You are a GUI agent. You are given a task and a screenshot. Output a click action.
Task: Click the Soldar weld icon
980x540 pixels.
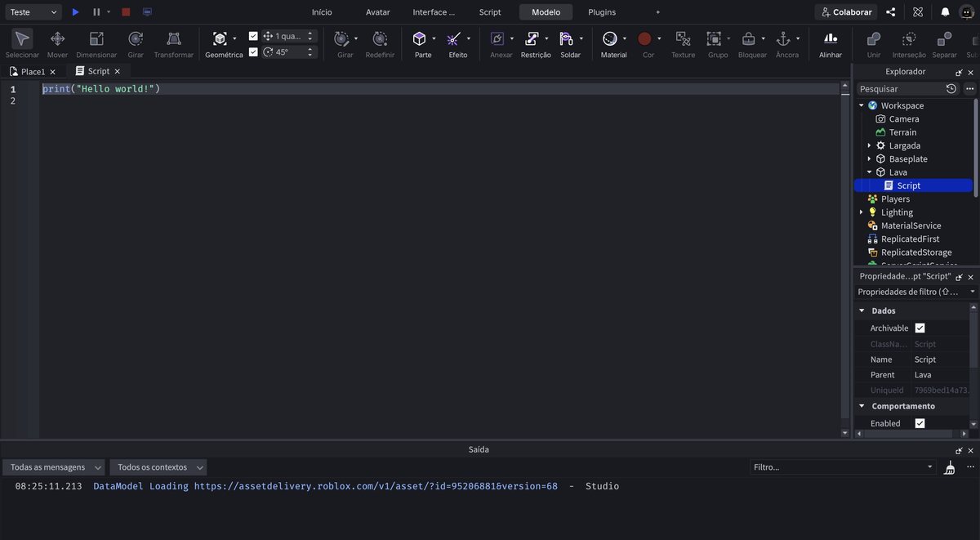coord(567,38)
